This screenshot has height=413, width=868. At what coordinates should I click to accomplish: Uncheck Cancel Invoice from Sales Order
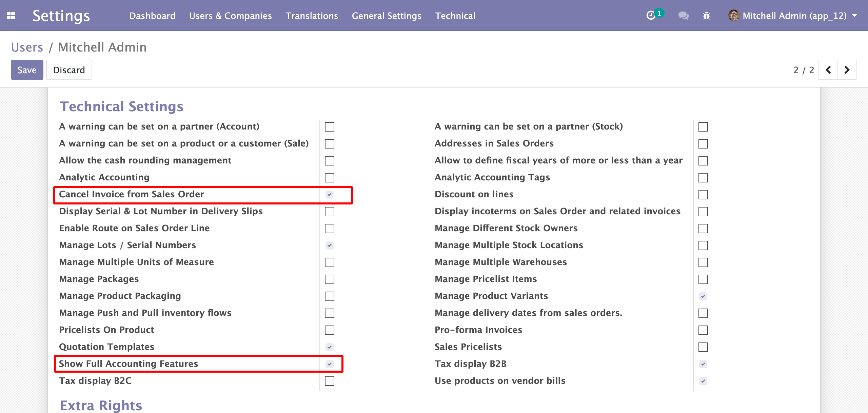click(330, 195)
